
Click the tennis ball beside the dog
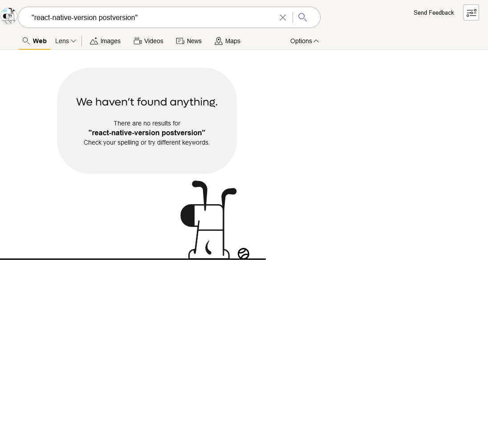(244, 254)
